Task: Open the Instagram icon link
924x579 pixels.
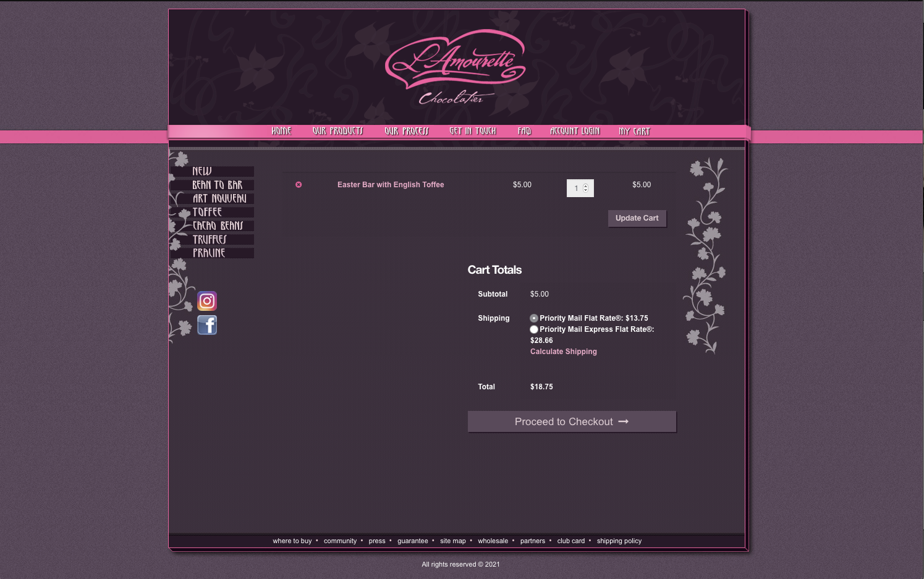Action: pos(207,301)
